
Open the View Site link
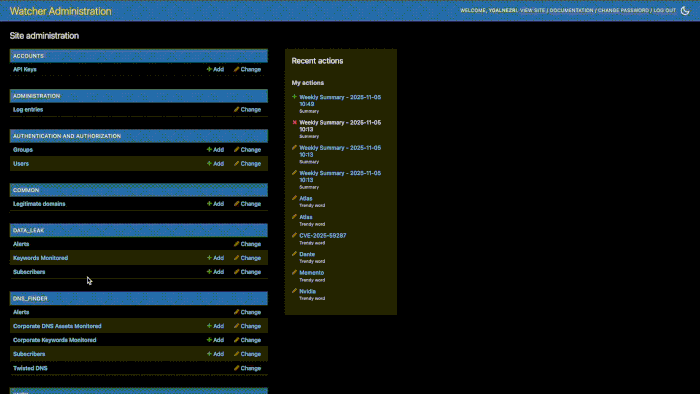tap(532, 10)
